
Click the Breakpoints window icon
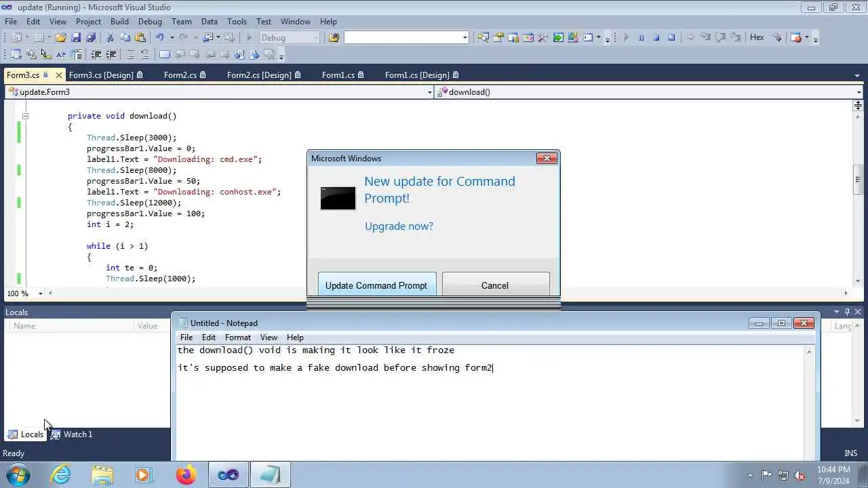point(796,38)
